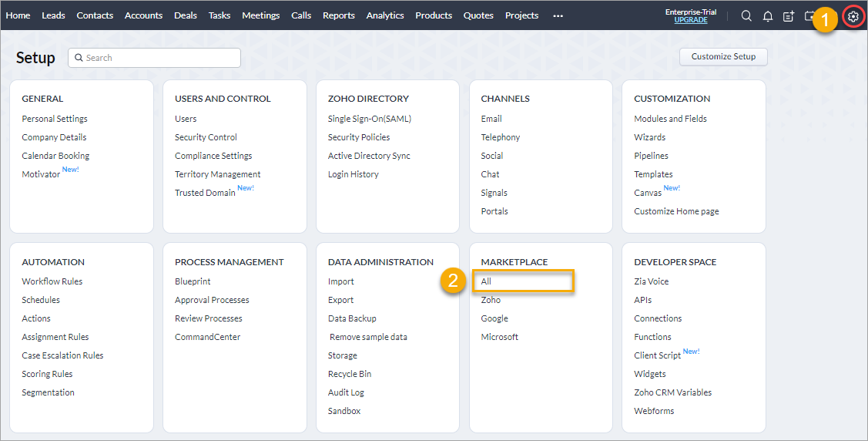Open Single Sign-On(SAML)
This screenshot has width=868, height=441.
pyautogui.click(x=369, y=119)
